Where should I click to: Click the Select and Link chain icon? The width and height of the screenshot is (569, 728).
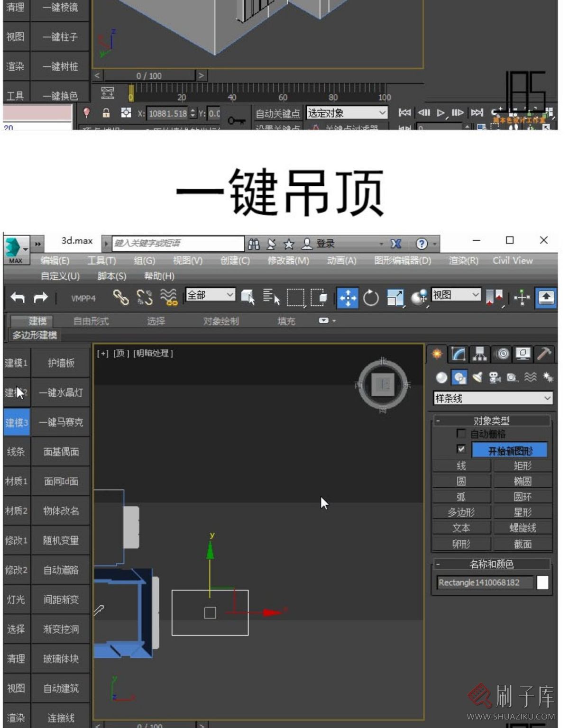click(x=121, y=298)
